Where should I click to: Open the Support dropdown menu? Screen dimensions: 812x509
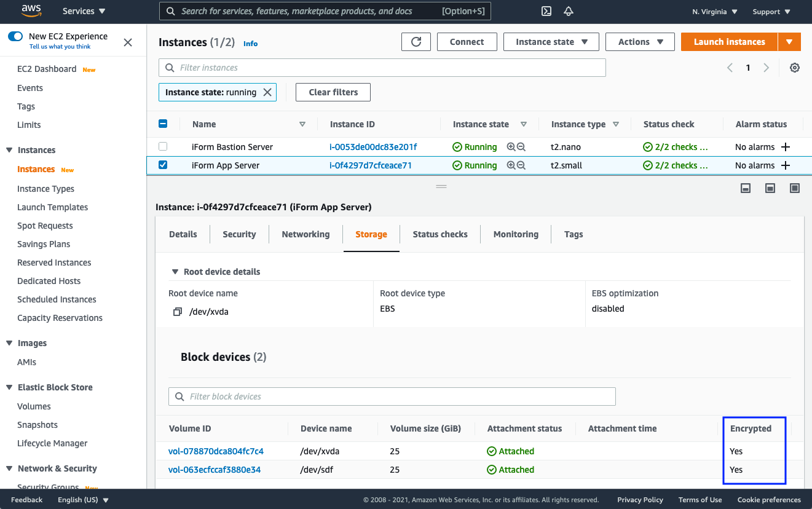coord(771,12)
